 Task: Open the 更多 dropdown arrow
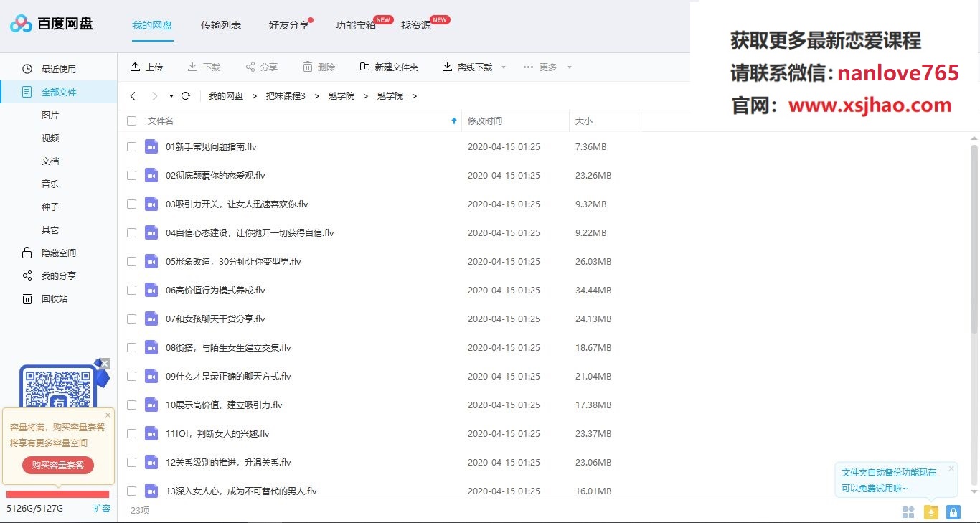click(x=570, y=67)
